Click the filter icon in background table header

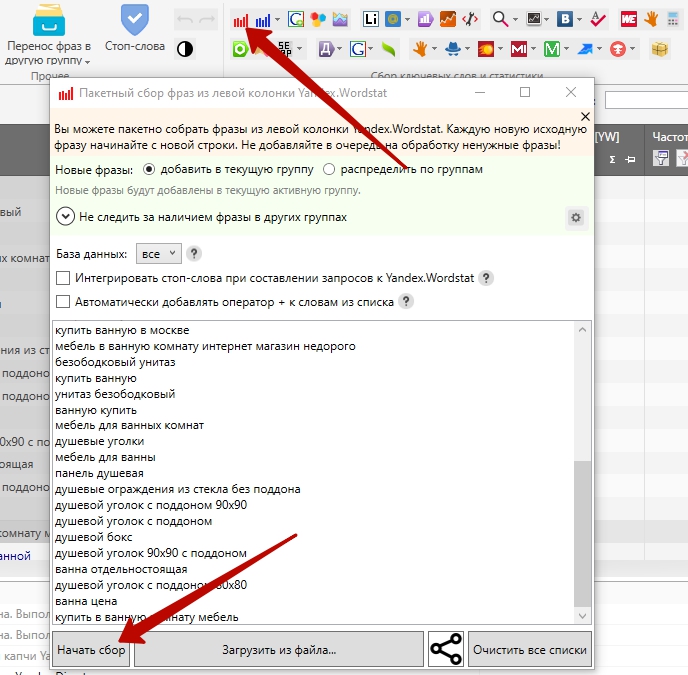[660, 158]
